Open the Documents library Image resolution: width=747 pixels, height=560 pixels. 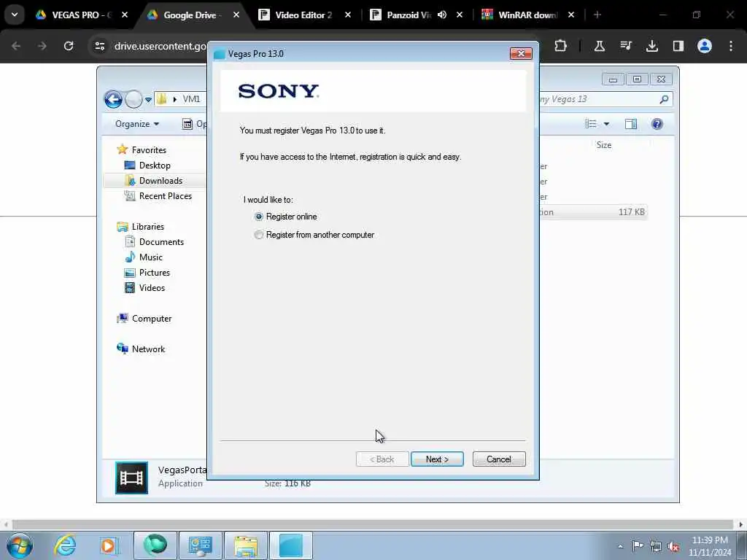(x=161, y=242)
